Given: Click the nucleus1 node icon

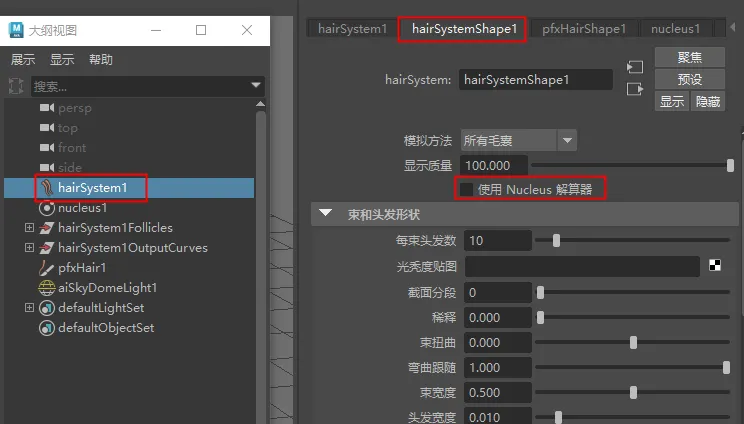Looking at the screenshot, I should click(46, 208).
